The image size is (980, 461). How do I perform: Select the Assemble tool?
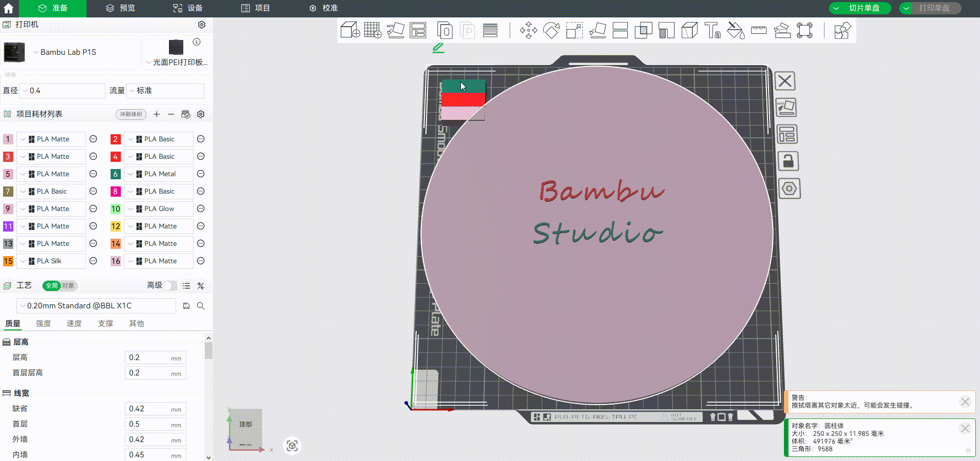782,30
